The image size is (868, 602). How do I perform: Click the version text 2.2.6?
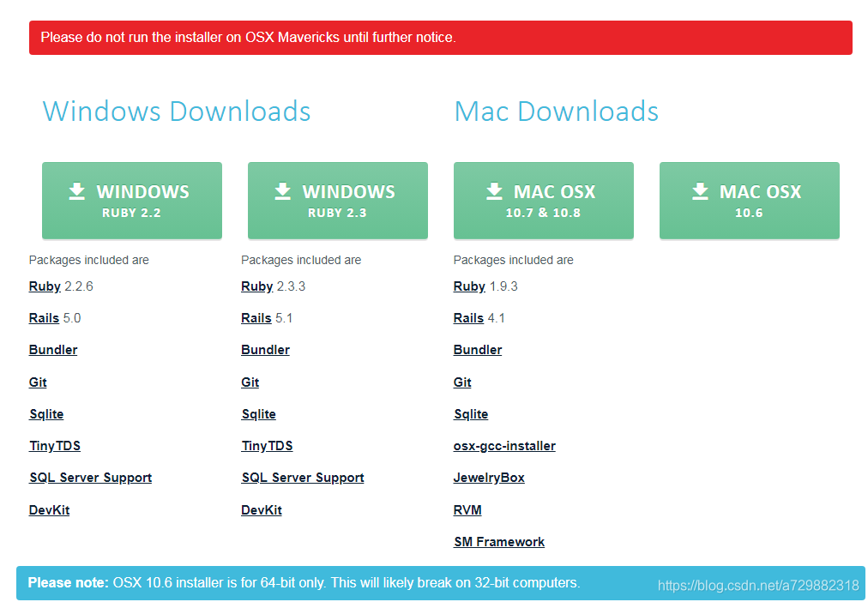pyautogui.click(x=79, y=286)
